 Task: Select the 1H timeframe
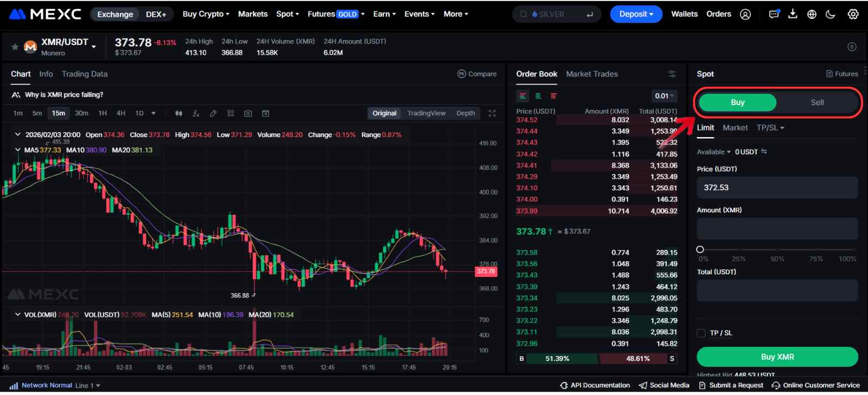point(103,113)
